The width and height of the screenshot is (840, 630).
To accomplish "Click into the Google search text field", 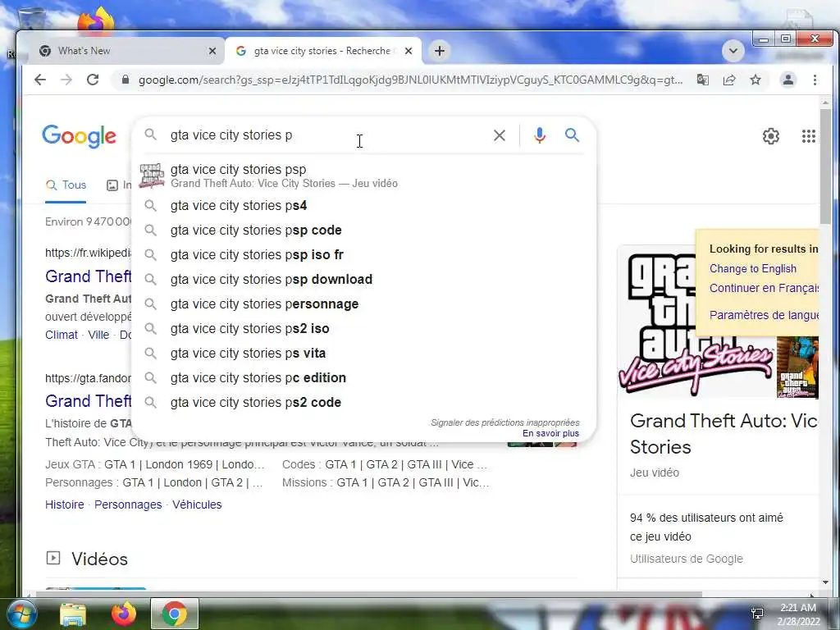I will click(326, 135).
